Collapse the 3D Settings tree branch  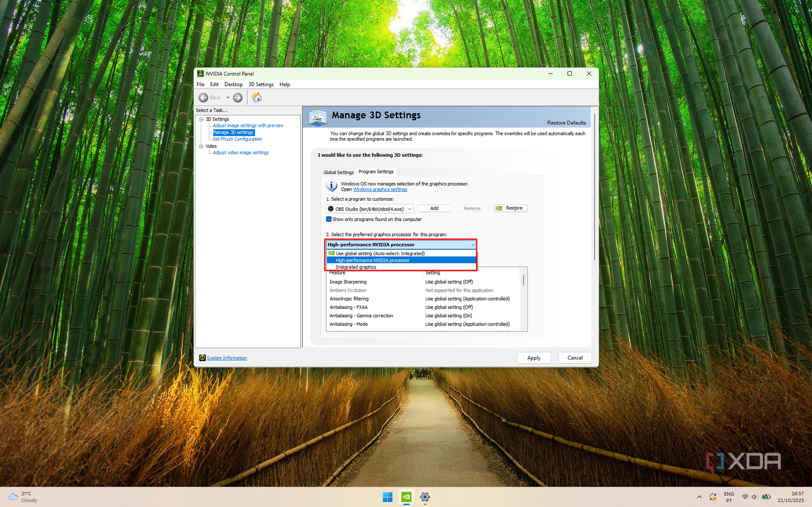[x=201, y=119]
